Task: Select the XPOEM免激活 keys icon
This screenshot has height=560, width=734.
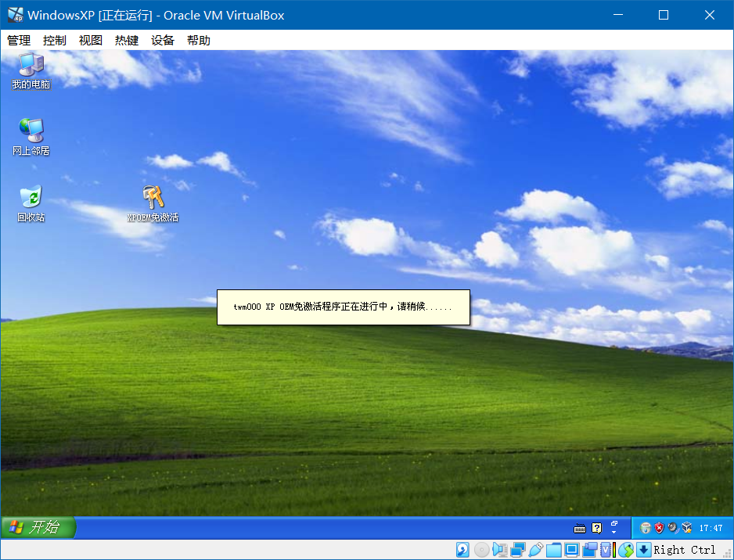Action: [153, 203]
